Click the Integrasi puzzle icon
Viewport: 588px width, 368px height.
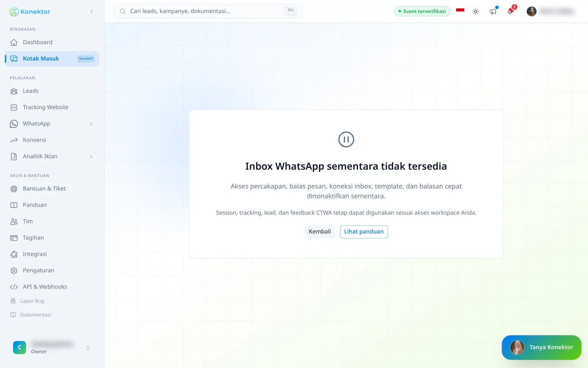point(14,254)
